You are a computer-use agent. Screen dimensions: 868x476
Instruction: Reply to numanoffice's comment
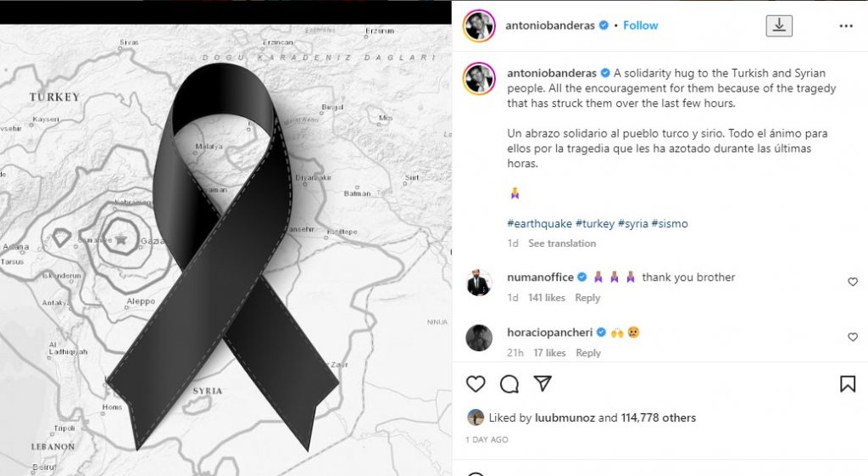(587, 298)
